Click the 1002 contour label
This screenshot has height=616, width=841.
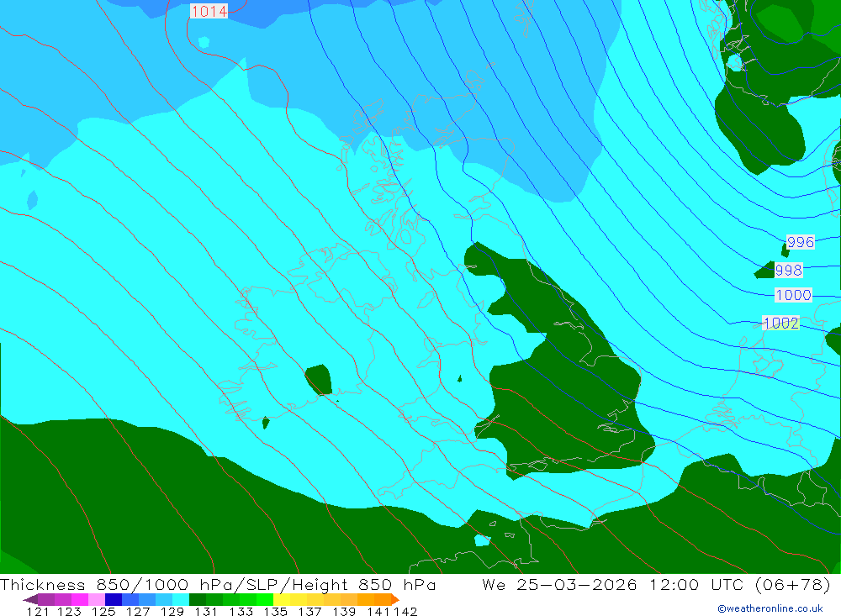point(781,323)
